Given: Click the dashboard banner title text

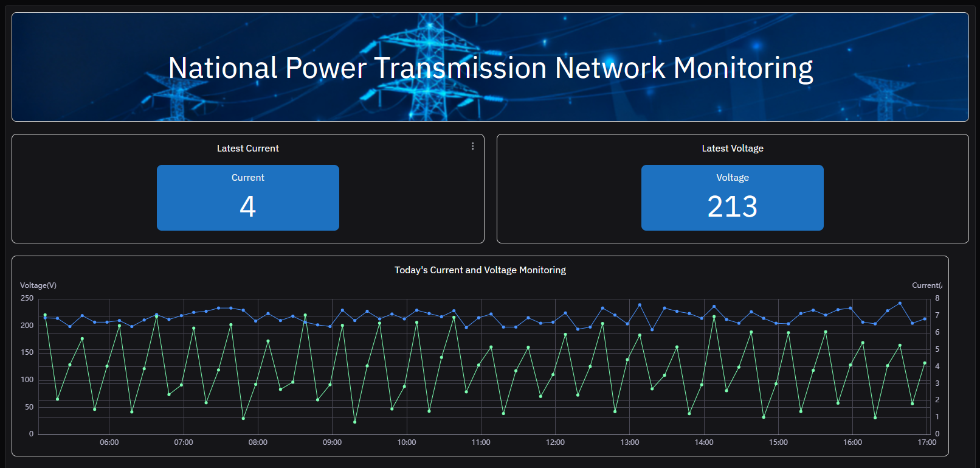Looking at the screenshot, I should point(490,68).
